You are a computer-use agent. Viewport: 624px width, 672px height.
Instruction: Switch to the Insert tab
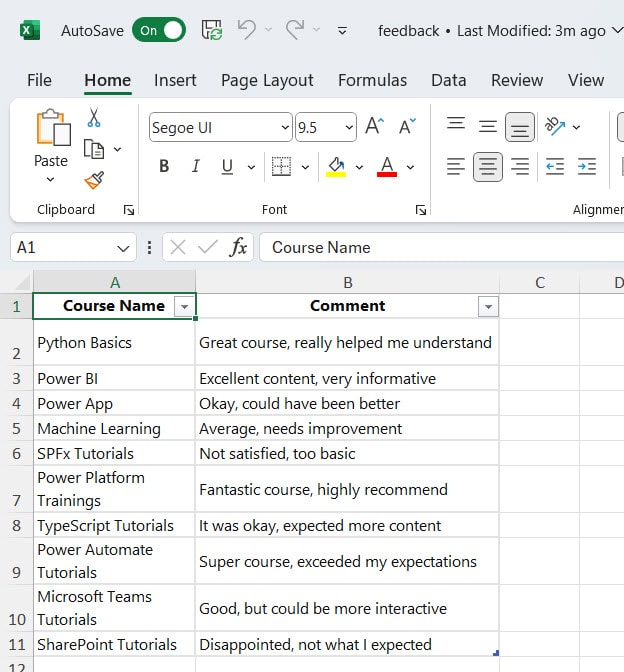click(x=175, y=80)
